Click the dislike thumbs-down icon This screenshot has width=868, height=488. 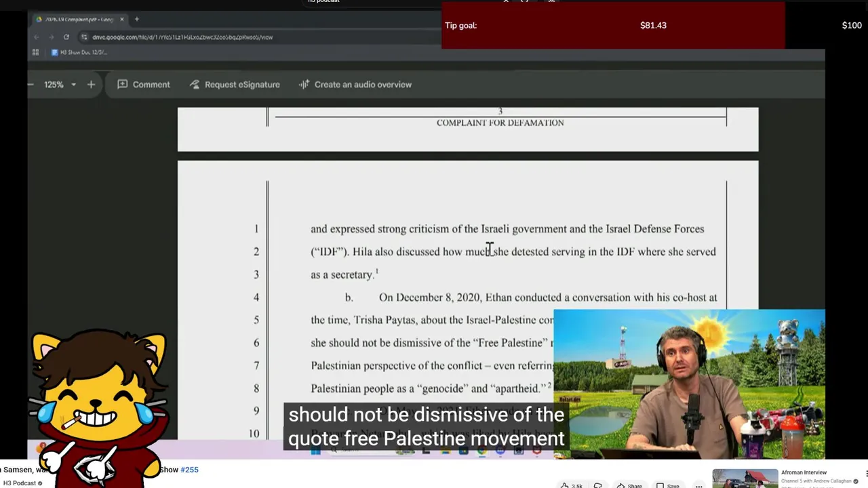[x=598, y=485]
